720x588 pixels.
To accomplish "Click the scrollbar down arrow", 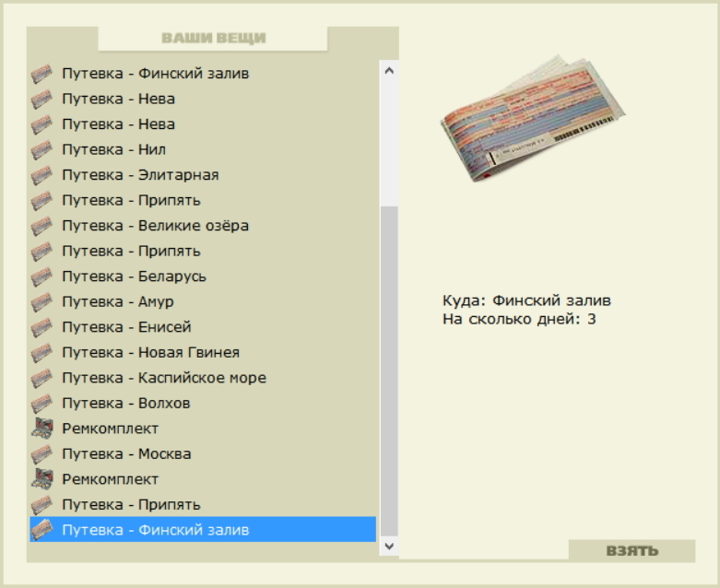I will click(x=389, y=546).
